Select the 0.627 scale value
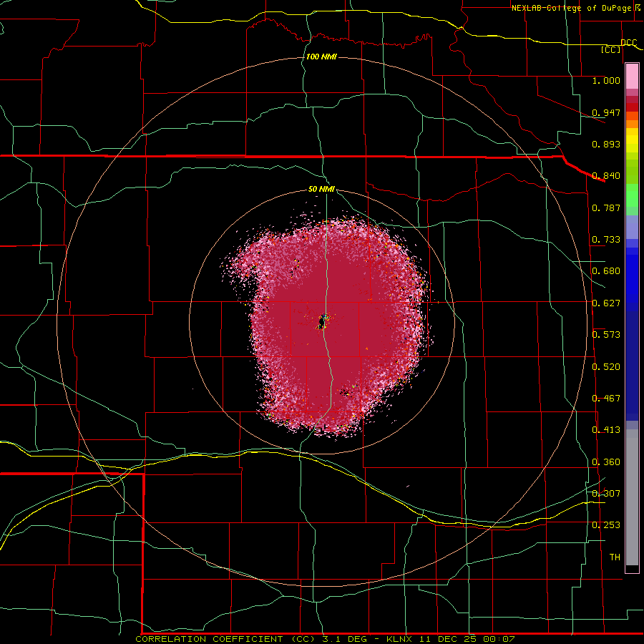Screen dimensions: 644x644 click(x=606, y=303)
